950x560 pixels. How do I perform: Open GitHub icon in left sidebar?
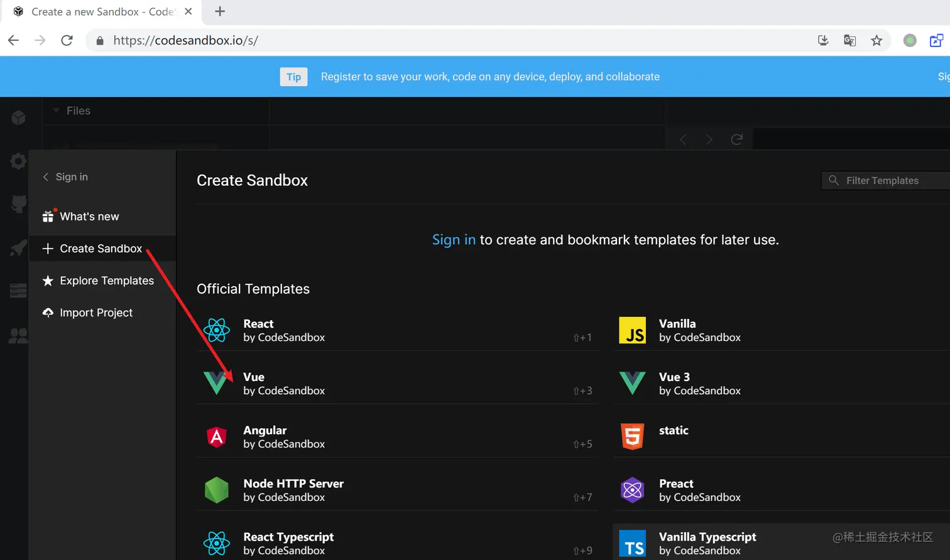pyautogui.click(x=19, y=203)
